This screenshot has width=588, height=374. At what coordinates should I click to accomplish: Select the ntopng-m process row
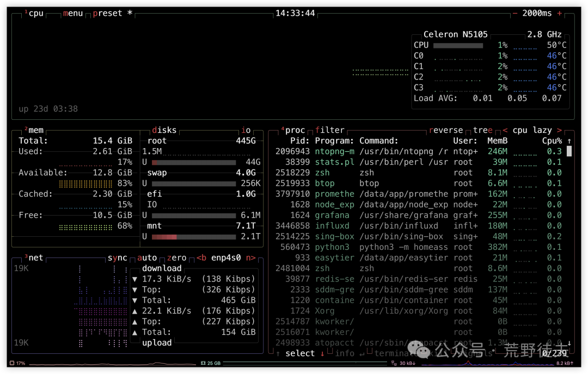(x=419, y=151)
